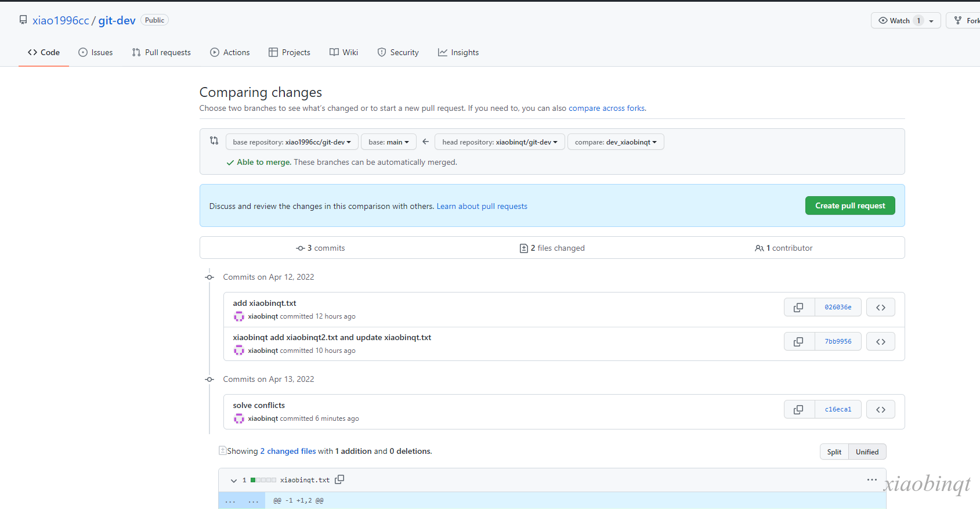
Task: Select the 2 files changed tab
Action: [x=552, y=248]
